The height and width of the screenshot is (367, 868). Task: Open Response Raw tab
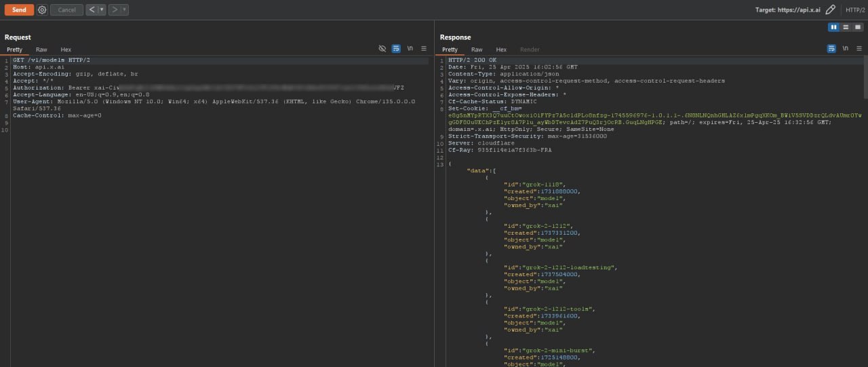477,50
